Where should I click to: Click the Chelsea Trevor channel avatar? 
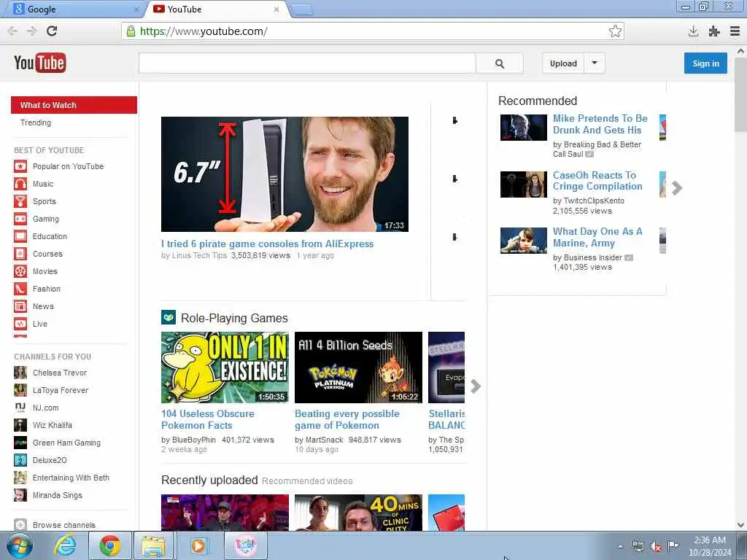(20, 373)
